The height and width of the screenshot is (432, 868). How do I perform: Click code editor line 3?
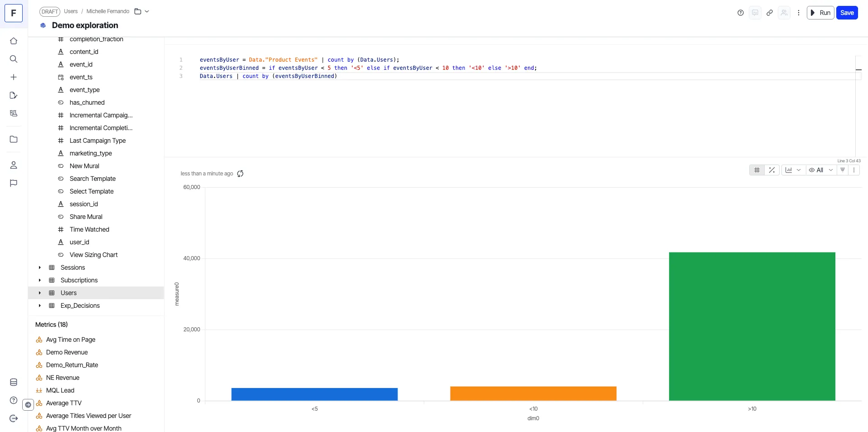pyautogui.click(x=268, y=76)
